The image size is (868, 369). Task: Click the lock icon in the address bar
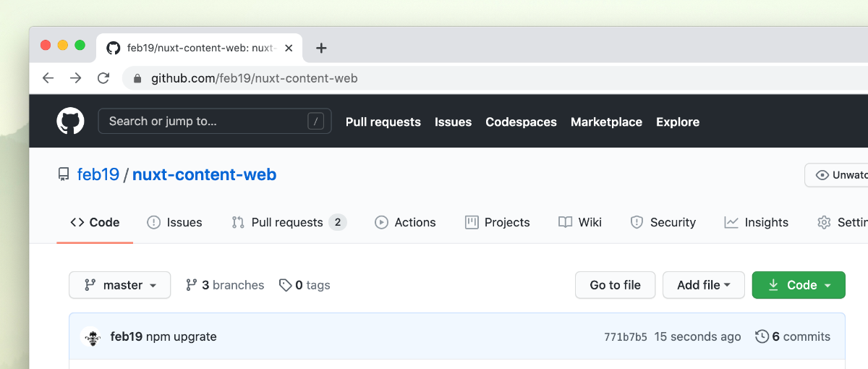click(x=137, y=78)
